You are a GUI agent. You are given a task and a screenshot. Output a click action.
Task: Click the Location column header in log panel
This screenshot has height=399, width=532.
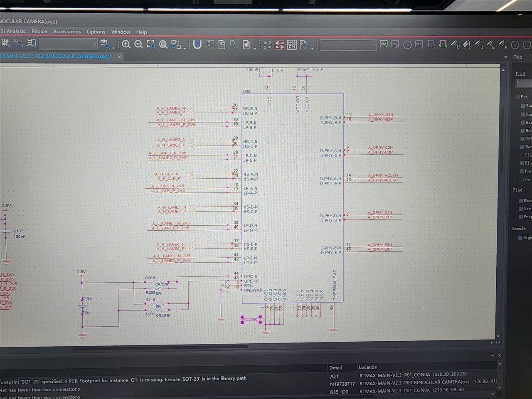point(368,367)
